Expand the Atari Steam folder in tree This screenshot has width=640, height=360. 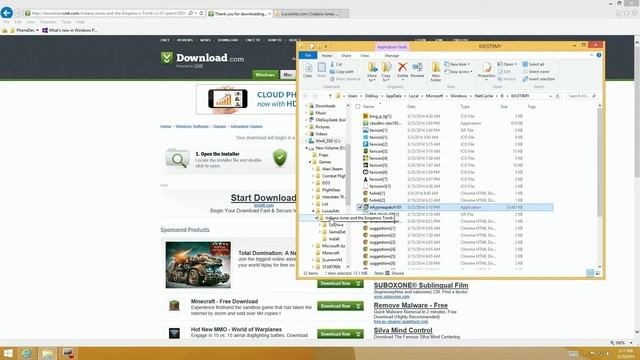(x=313, y=169)
